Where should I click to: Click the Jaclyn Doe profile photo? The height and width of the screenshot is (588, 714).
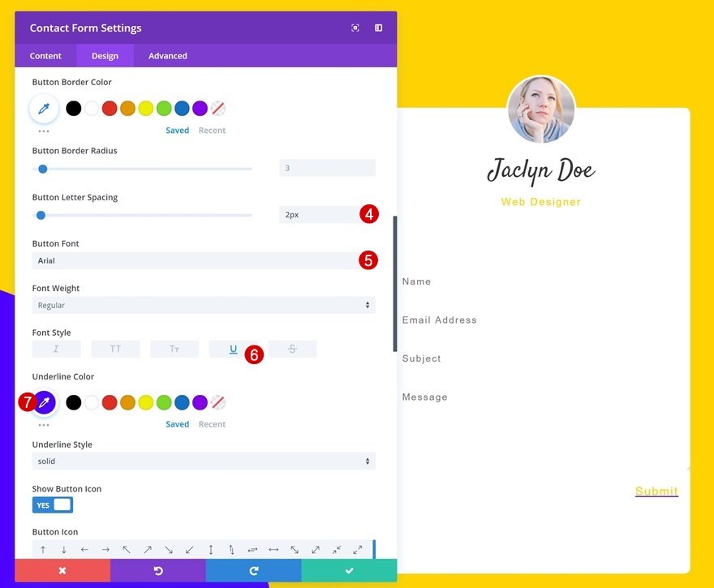(541, 109)
